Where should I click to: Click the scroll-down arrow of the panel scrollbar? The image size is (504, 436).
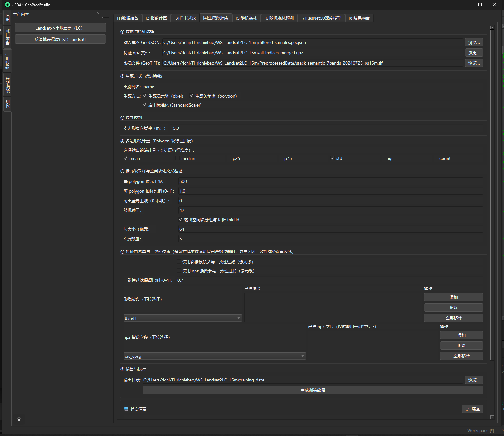pos(492,417)
